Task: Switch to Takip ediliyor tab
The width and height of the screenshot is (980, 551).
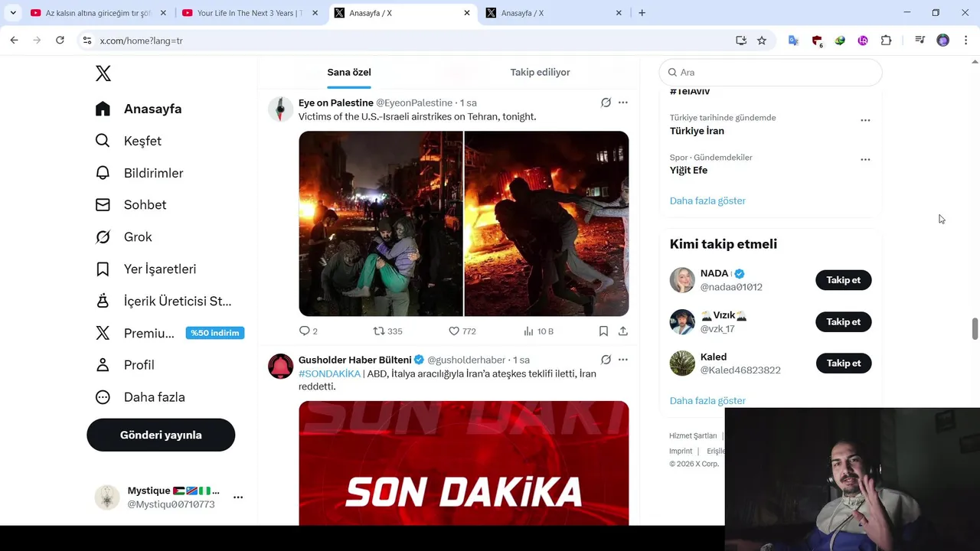Action: click(540, 72)
